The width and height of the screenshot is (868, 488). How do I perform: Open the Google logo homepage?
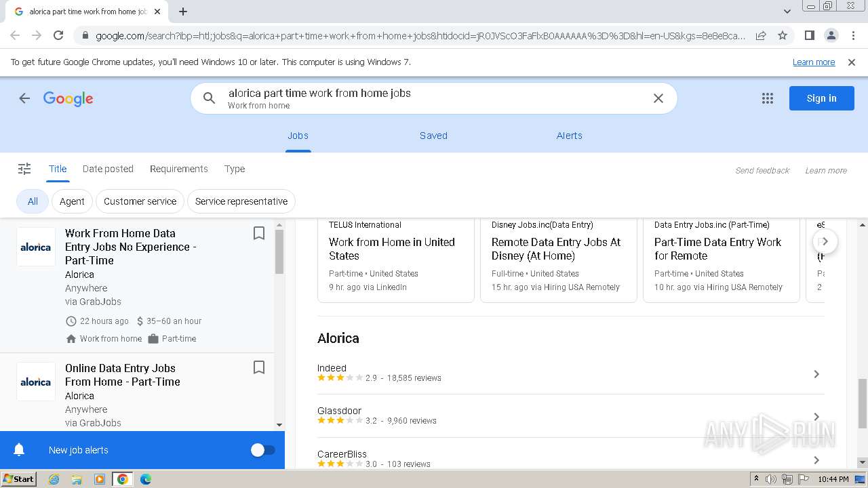[x=68, y=99]
